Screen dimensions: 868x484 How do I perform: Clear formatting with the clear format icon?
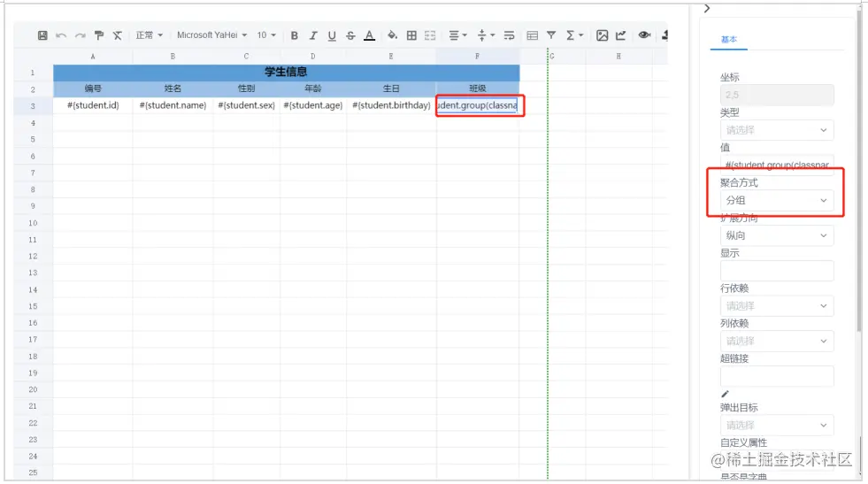[x=118, y=35]
